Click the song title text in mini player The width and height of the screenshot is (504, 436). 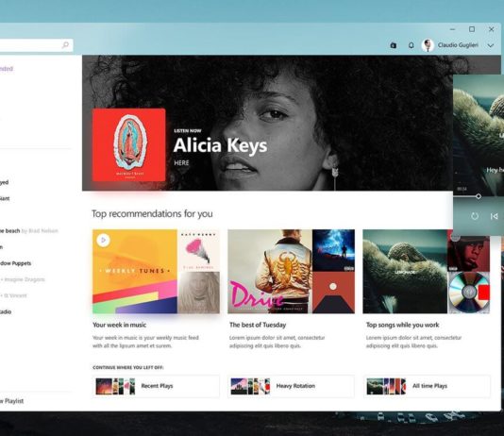tap(495, 170)
